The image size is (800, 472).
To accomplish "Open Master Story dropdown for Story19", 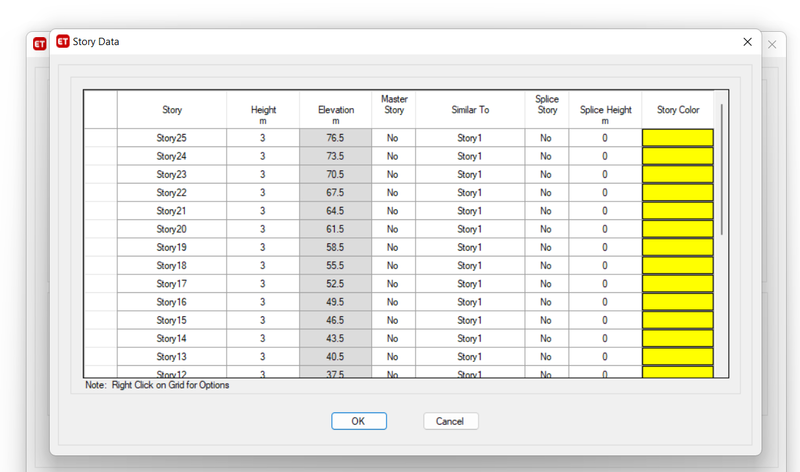I will pyautogui.click(x=393, y=247).
